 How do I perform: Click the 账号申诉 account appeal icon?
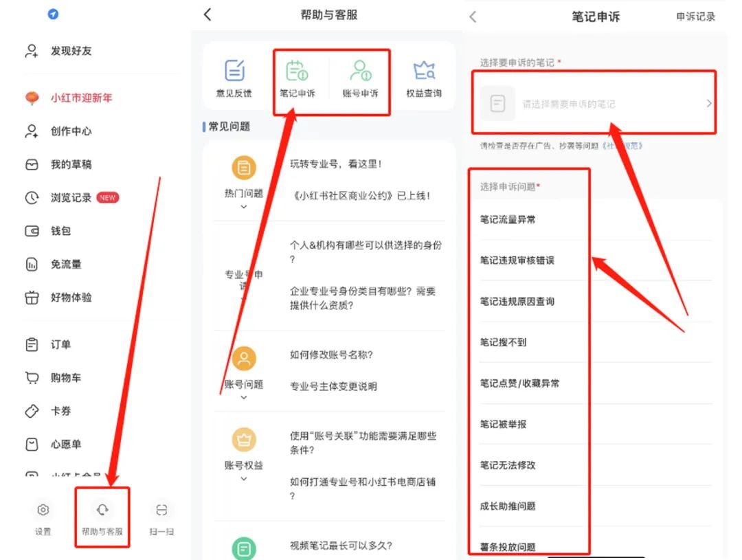[x=360, y=69]
